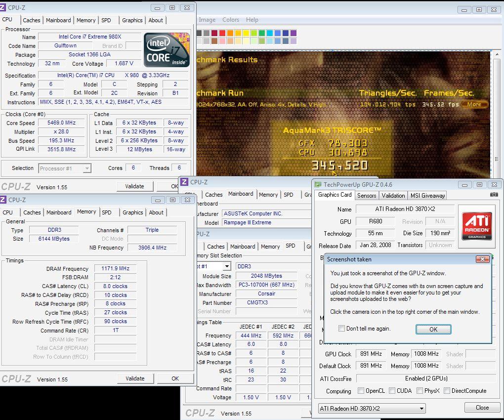Click the Core Speed 5469.0 MHz value

click(61, 123)
